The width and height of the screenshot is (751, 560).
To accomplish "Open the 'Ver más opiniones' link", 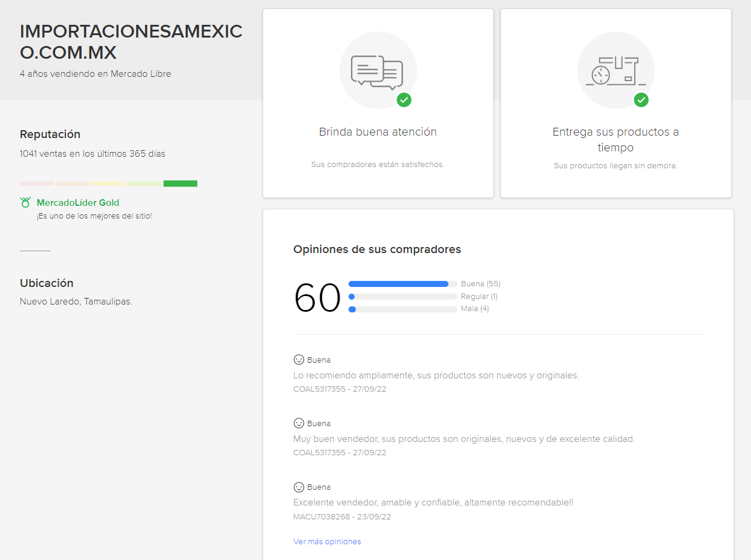I will [327, 542].
